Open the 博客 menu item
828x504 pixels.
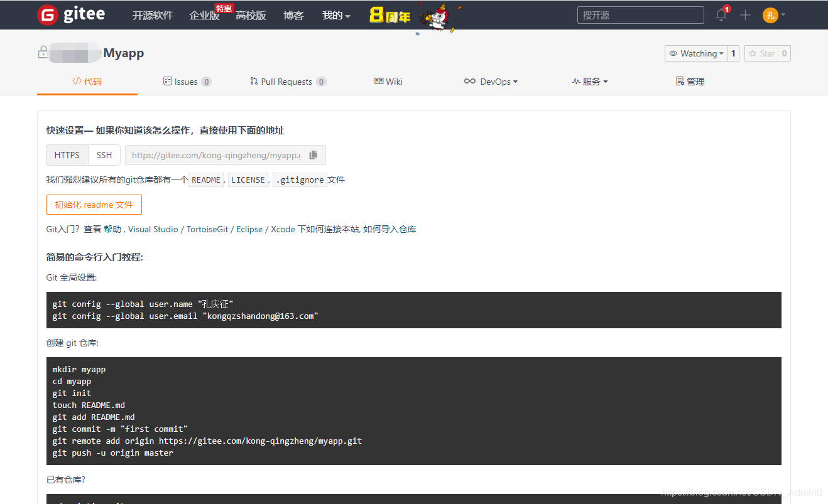click(293, 15)
